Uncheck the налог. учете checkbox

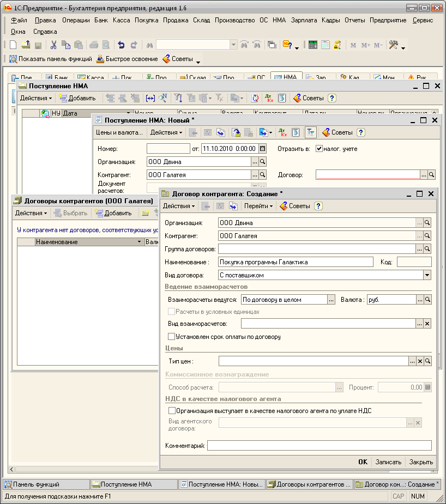coord(319,149)
